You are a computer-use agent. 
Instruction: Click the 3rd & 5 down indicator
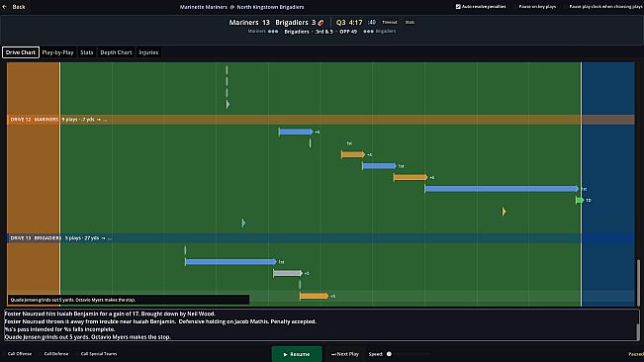point(324,32)
